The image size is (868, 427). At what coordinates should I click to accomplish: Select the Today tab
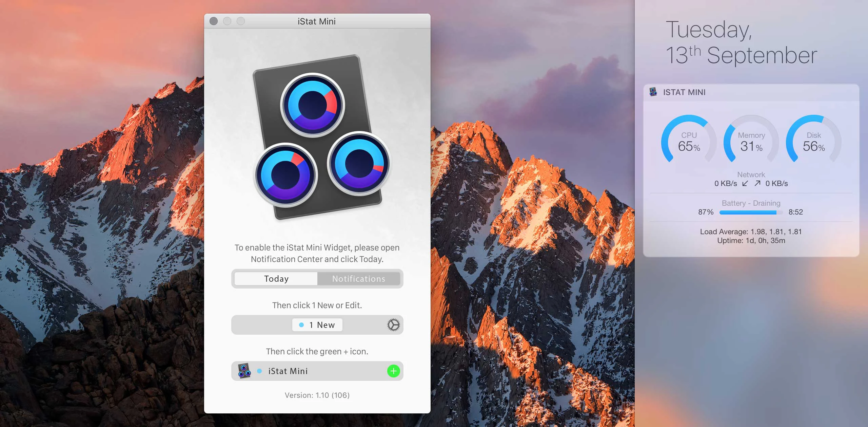click(x=276, y=279)
